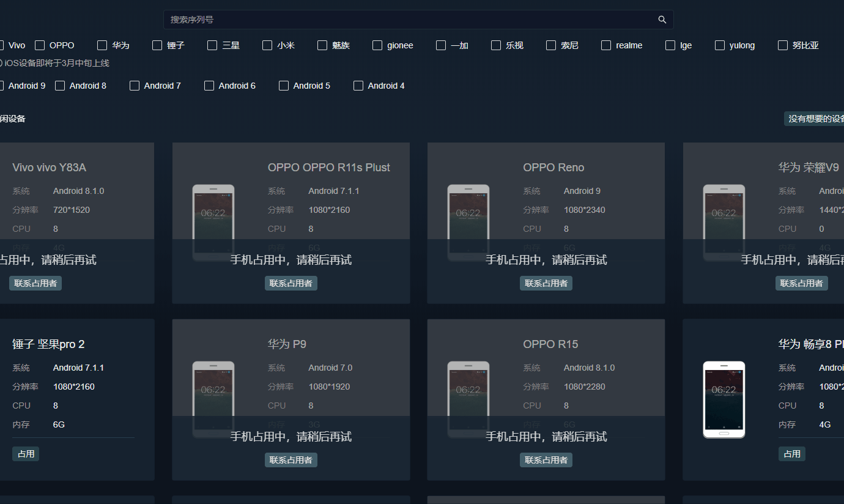Screen dimensions: 844x504
Task: Contact occupant of Vivo vivo Y83A
Action: point(35,283)
